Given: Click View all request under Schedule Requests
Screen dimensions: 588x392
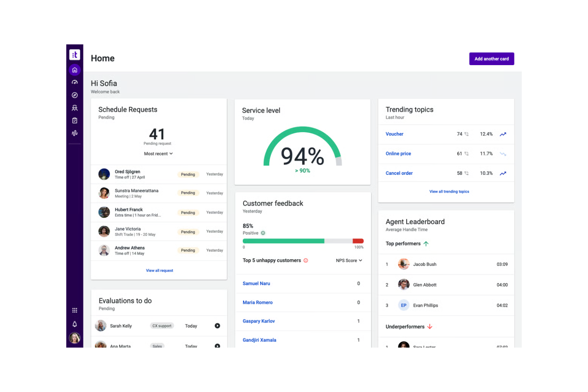Looking at the screenshot, I should point(159,270).
